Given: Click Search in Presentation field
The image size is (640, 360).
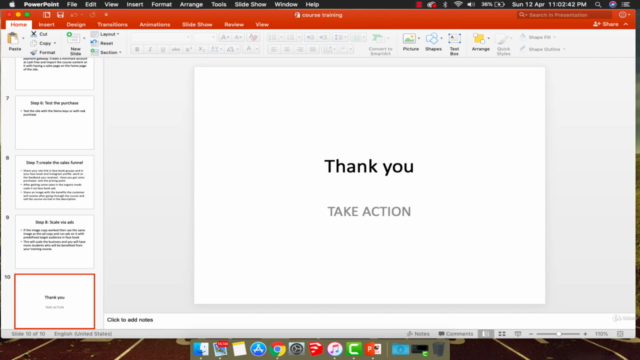Looking at the screenshot, I should coord(565,15).
